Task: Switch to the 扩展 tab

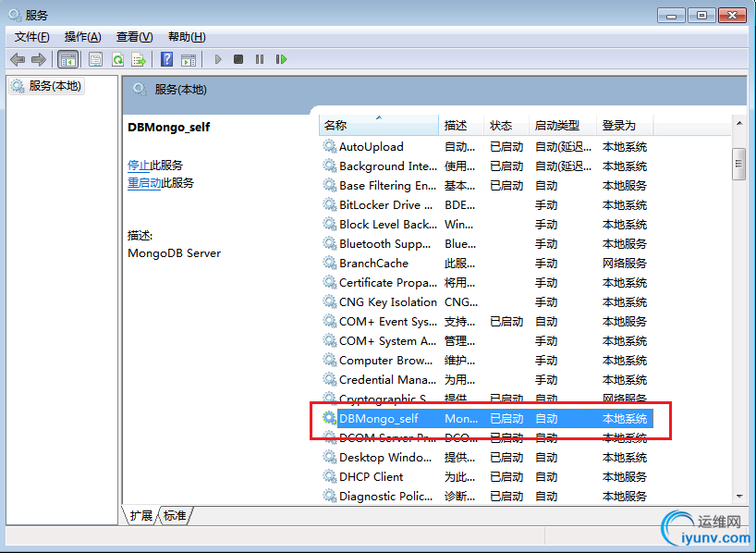Action: [140, 515]
